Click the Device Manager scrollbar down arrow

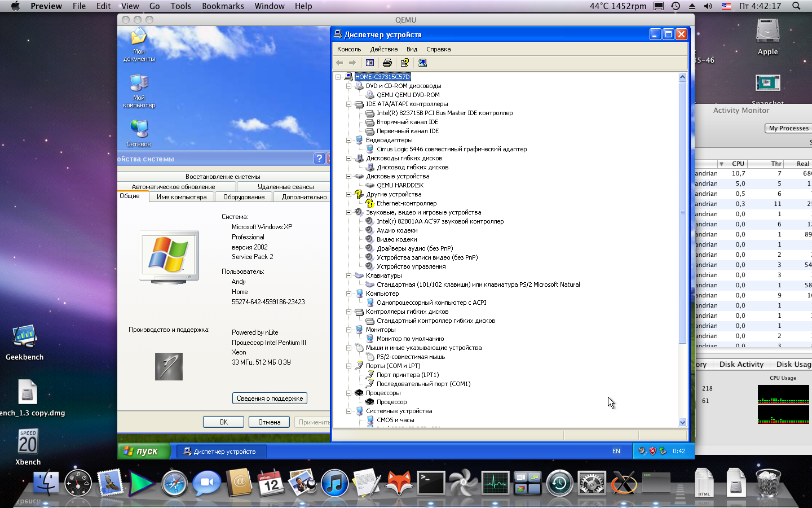click(682, 422)
